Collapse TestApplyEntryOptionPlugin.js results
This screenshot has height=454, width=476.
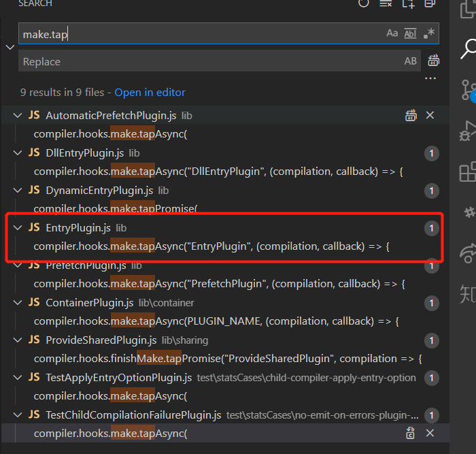(18, 377)
